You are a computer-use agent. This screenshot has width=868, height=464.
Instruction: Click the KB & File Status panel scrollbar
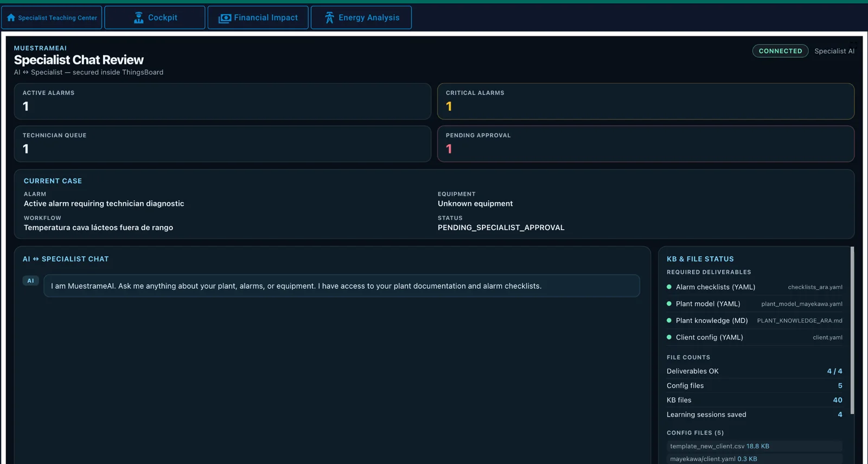coord(852,331)
